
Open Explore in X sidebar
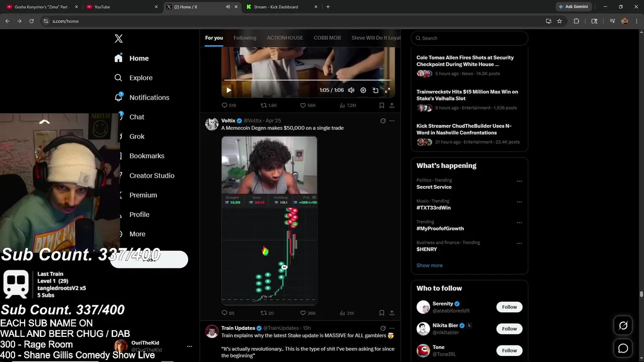pyautogui.click(x=133, y=78)
